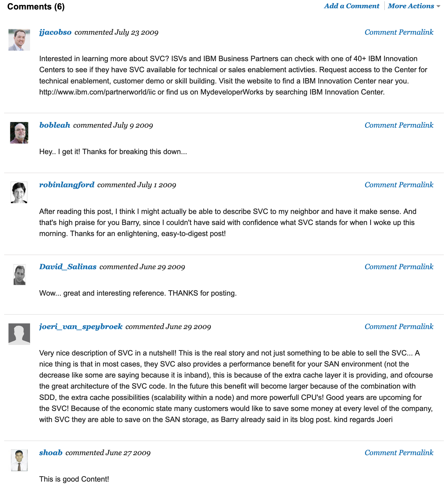Click shoab's profile photo
The image size is (448, 487).
click(19, 460)
